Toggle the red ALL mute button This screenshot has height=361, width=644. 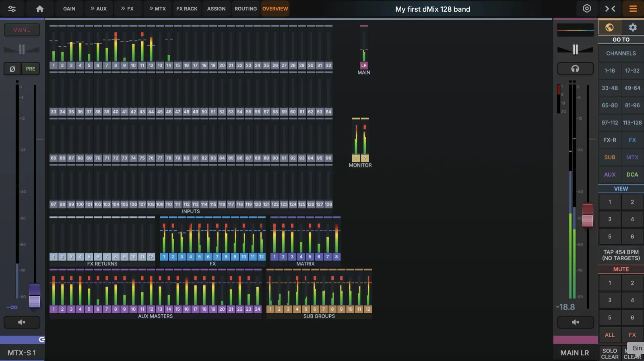(609, 335)
